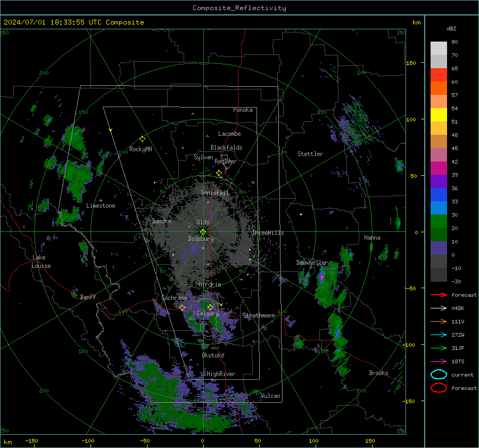
Task: Click the Strathmore town label
Action: (x=259, y=315)
